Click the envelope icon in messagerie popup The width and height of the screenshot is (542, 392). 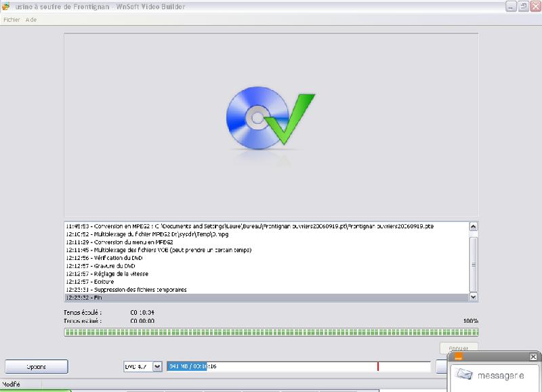(x=464, y=374)
